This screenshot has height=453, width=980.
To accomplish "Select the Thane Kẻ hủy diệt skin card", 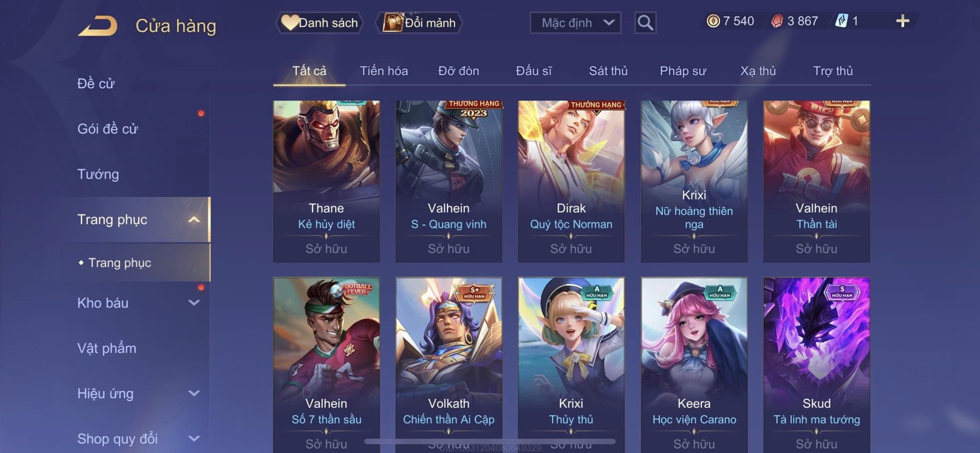I will (326, 181).
